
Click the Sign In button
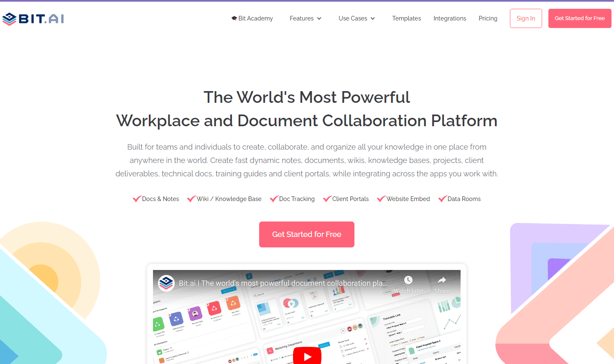click(x=526, y=18)
